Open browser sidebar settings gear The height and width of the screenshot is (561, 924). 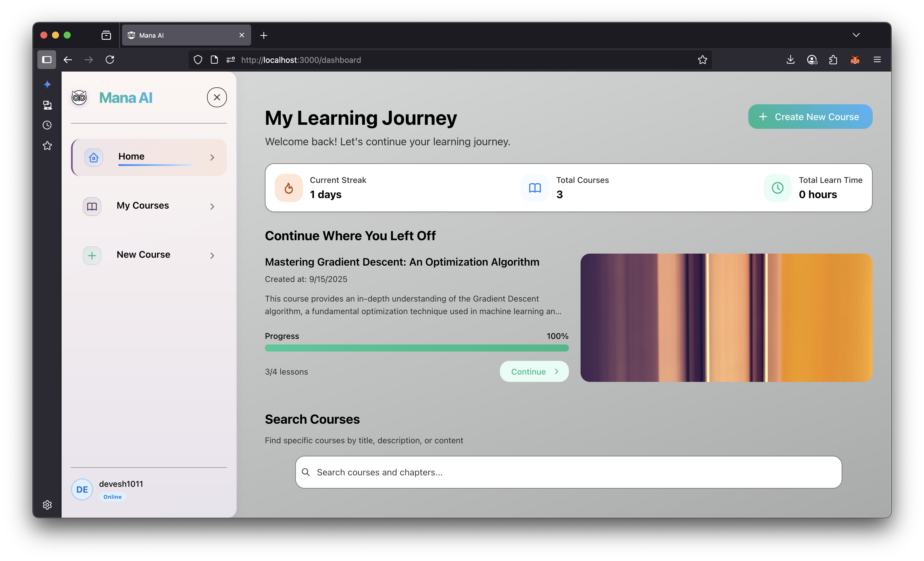pyautogui.click(x=47, y=505)
